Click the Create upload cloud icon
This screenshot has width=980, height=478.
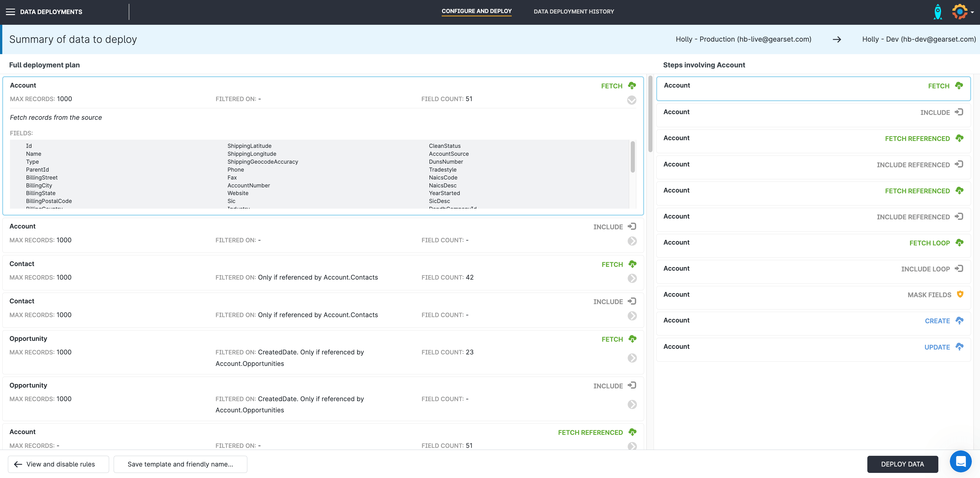960,320
